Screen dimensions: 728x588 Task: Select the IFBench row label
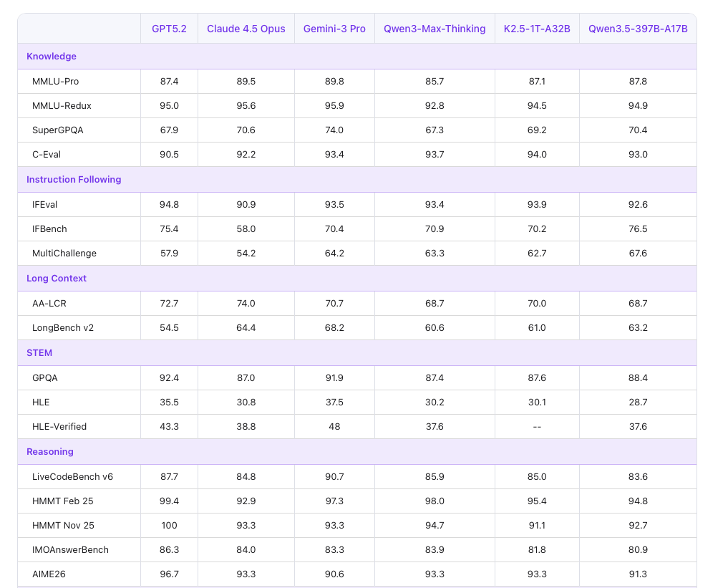(49, 229)
